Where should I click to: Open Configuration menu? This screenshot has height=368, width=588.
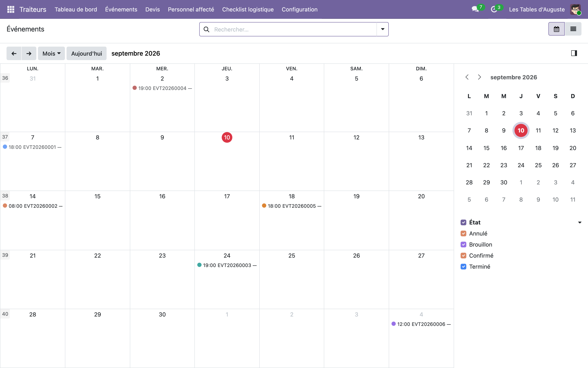[x=300, y=9]
